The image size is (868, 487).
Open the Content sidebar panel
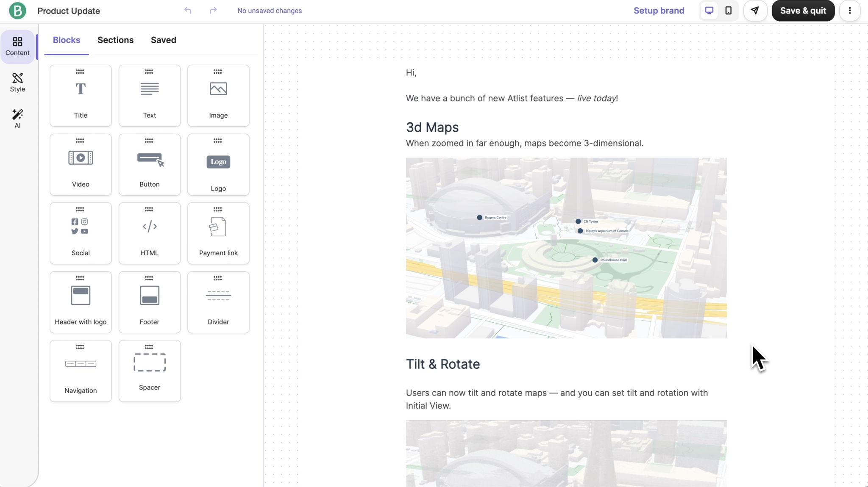(17, 47)
